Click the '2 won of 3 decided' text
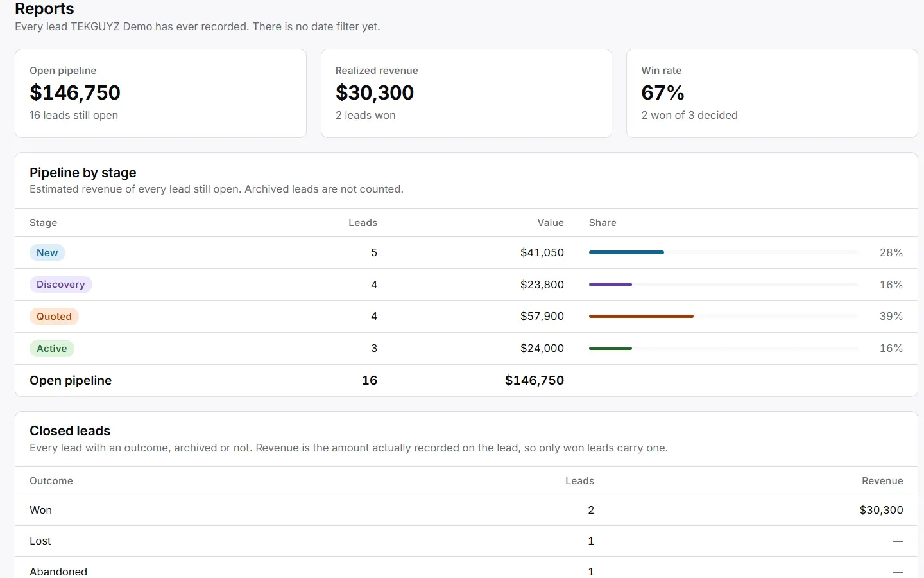 point(690,115)
